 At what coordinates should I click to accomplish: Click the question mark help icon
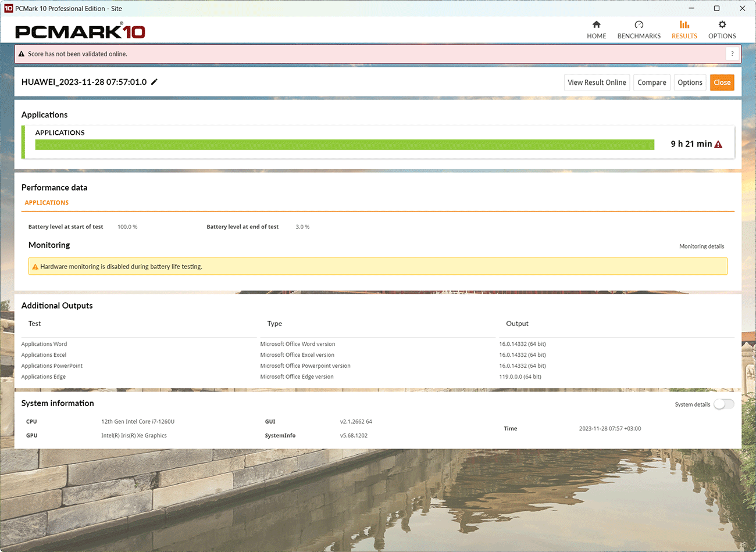(x=732, y=54)
